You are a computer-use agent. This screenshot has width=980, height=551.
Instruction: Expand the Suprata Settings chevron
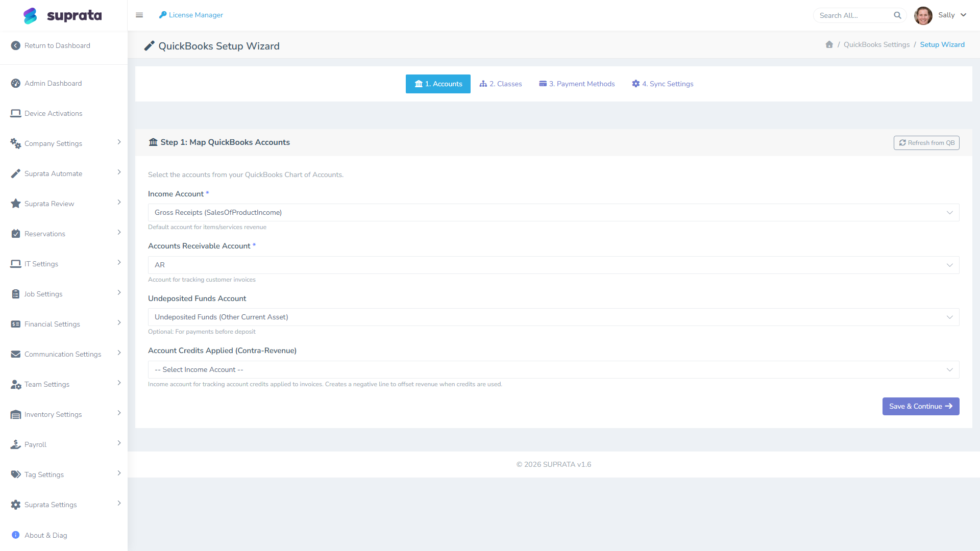[x=119, y=503]
